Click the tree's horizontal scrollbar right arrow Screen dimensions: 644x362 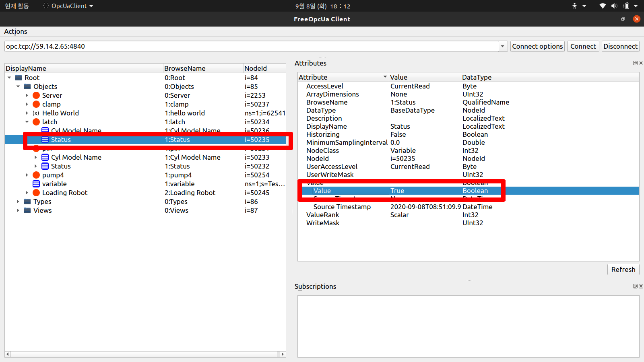[283, 354]
